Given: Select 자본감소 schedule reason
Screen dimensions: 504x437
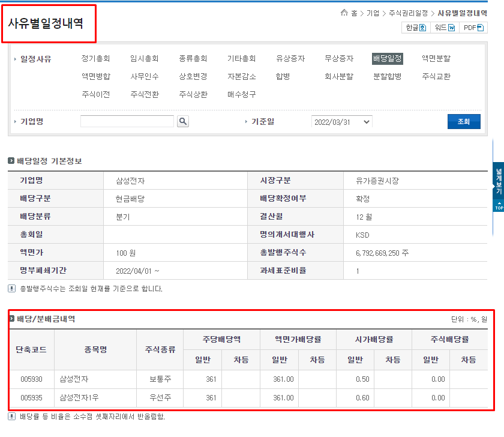Looking at the screenshot, I should point(241,76).
